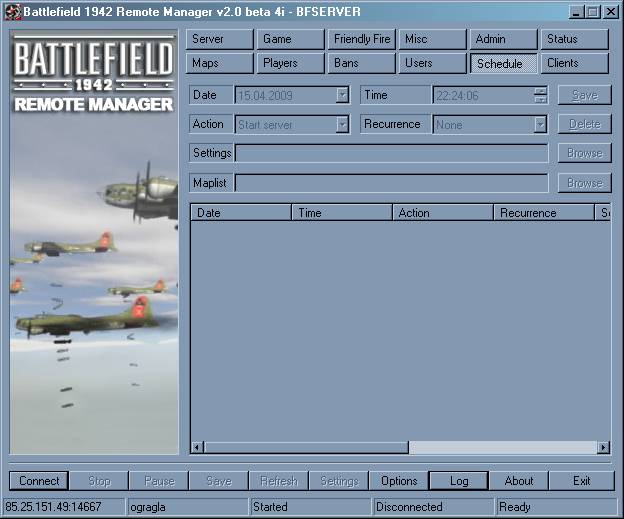624x519 pixels.
Task: Click the Settings path input field
Action: pyautogui.click(x=391, y=153)
